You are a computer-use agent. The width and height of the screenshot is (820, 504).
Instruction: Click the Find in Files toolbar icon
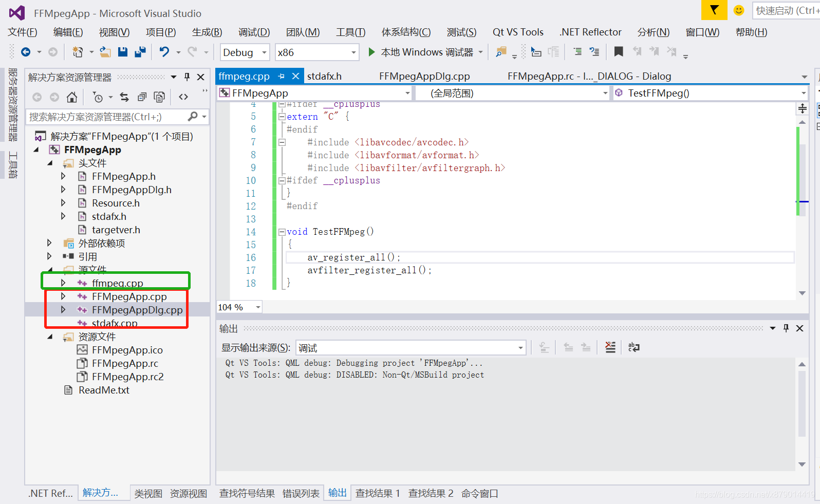pyautogui.click(x=501, y=52)
